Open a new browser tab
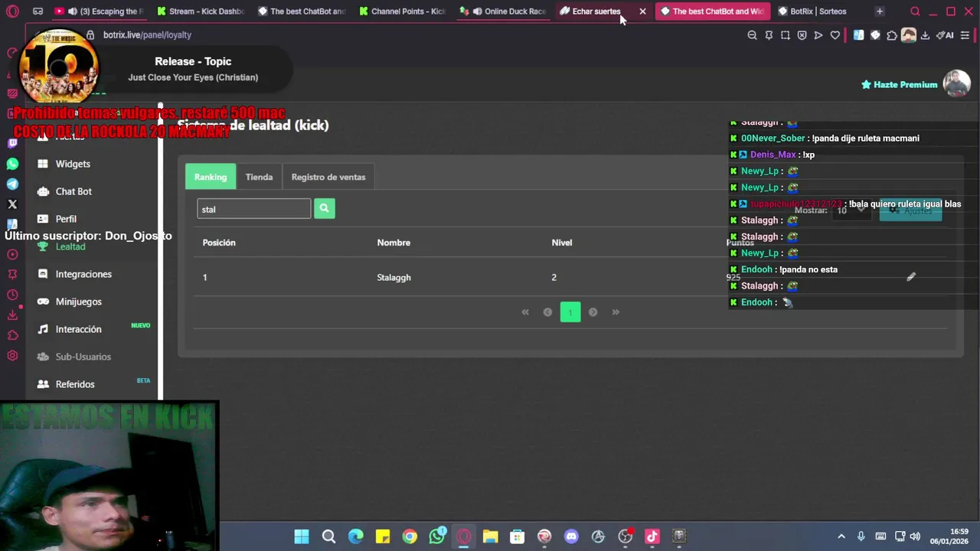980x551 pixels. (880, 11)
